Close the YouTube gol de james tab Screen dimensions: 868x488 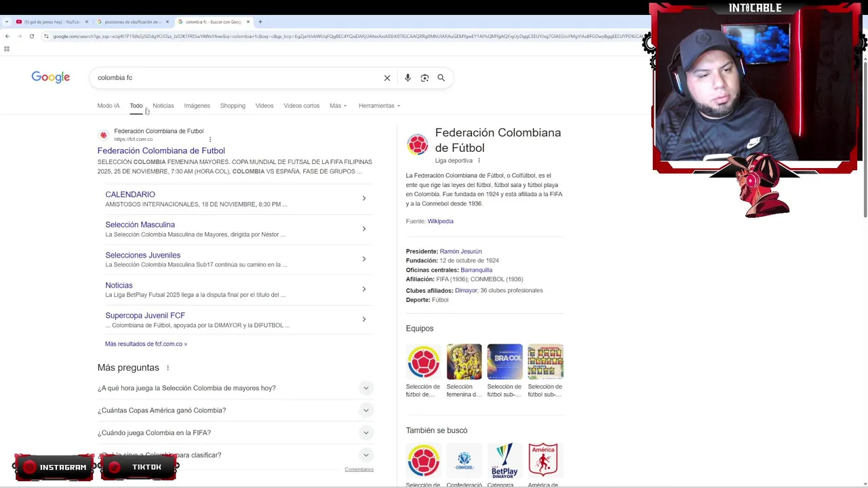87,22
